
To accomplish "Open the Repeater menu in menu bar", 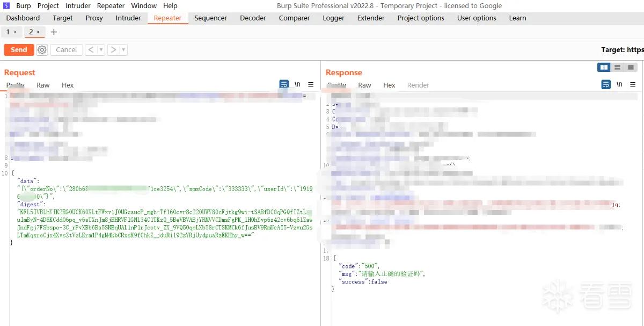I will tap(111, 6).
